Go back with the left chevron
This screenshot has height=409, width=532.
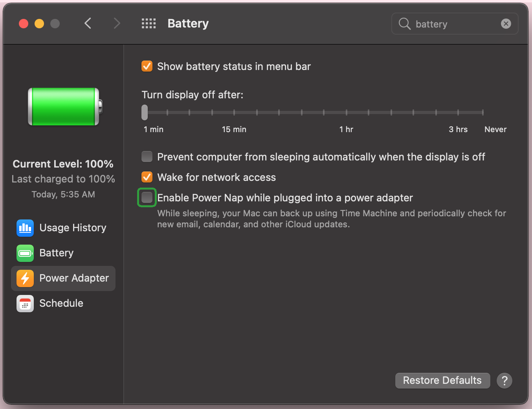coord(88,24)
